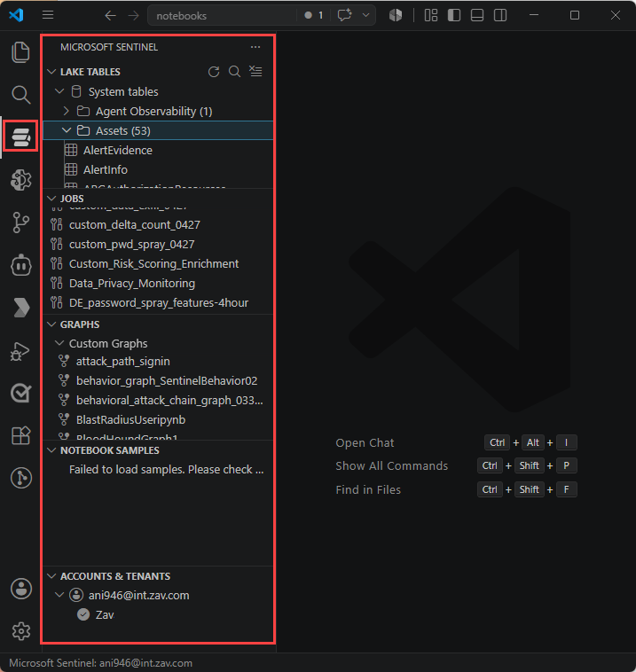
Task: Customize layout using the layout icon
Action: coord(430,15)
